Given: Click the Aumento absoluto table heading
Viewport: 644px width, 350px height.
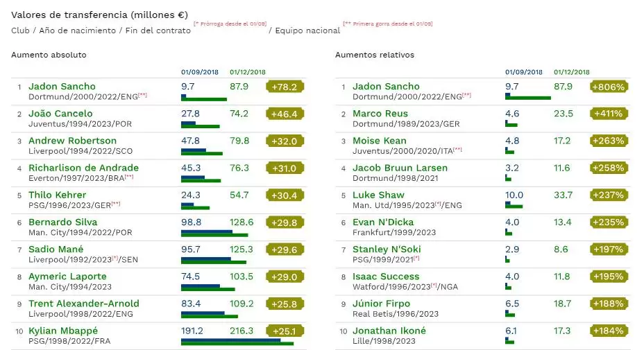Looking at the screenshot, I should [x=49, y=55].
